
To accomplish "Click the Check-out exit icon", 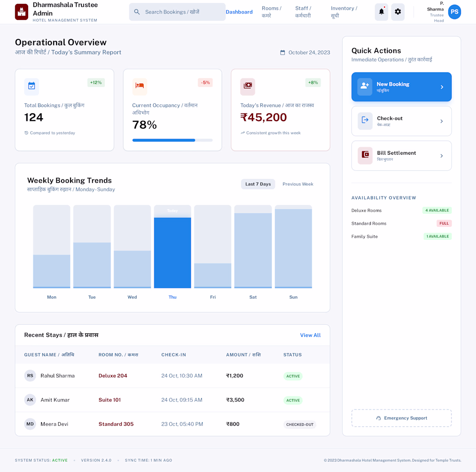I will (x=365, y=120).
